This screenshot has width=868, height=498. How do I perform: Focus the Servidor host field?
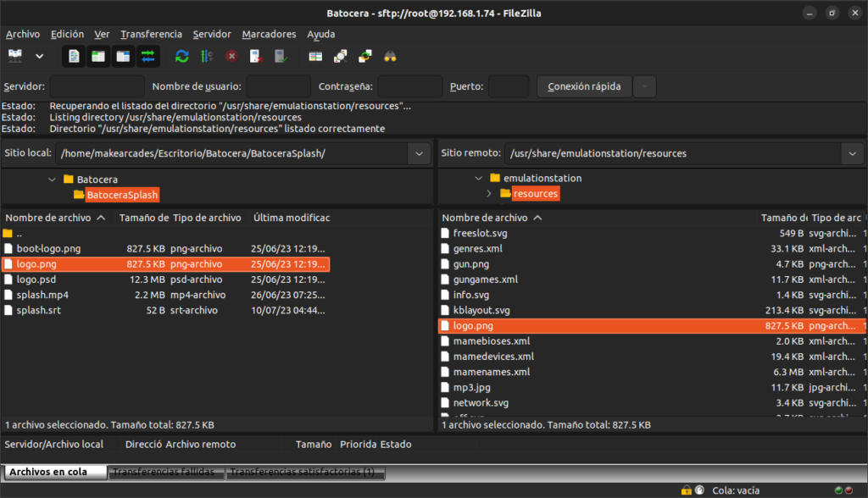(x=97, y=86)
